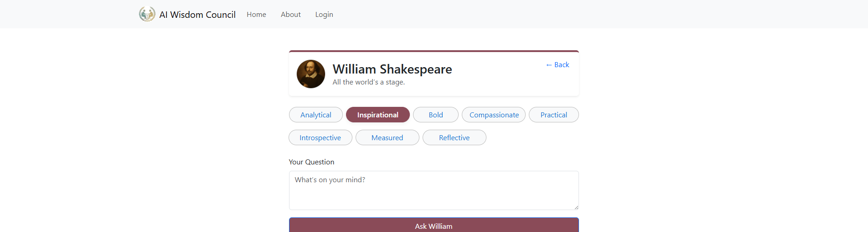Go to the Login page
The height and width of the screenshot is (232, 868).
[324, 15]
